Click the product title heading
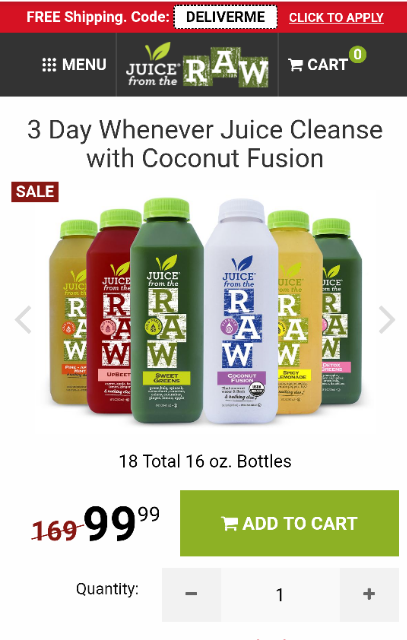Screen dimensions: 407x640 coord(205,144)
